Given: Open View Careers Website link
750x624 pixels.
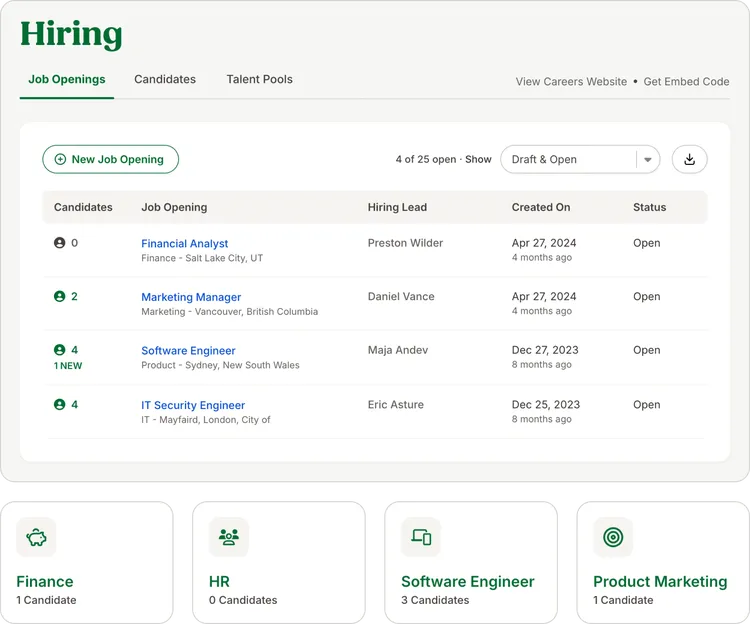Looking at the screenshot, I should click(571, 82).
